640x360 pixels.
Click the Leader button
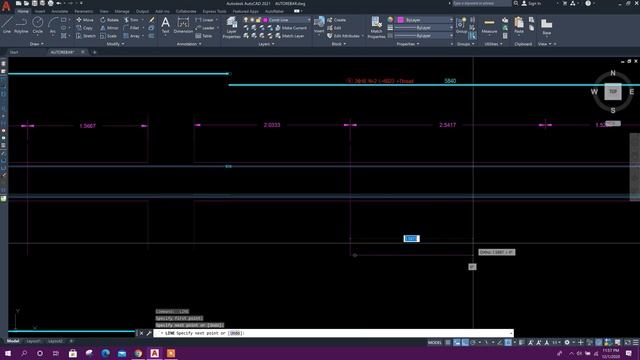205,28
